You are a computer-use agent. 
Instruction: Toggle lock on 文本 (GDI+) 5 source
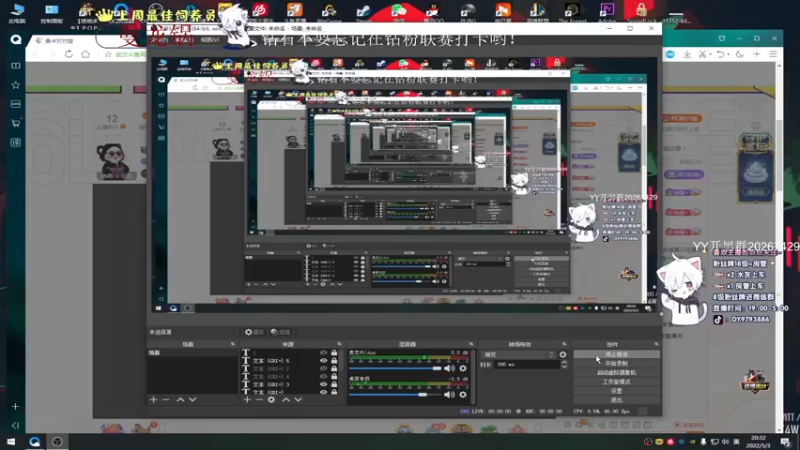pyautogui.click(x=334, y=361)
